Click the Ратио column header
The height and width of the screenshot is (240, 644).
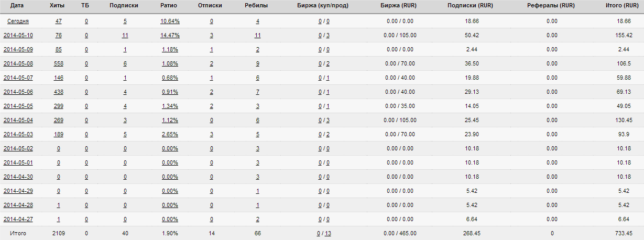click(x=170, y=5)
